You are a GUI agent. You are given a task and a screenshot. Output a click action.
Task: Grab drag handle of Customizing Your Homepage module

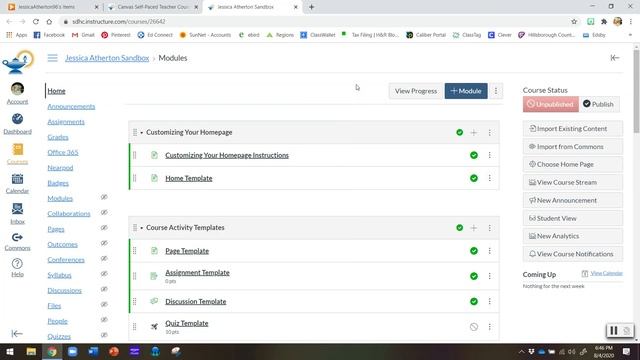[135, 132]
